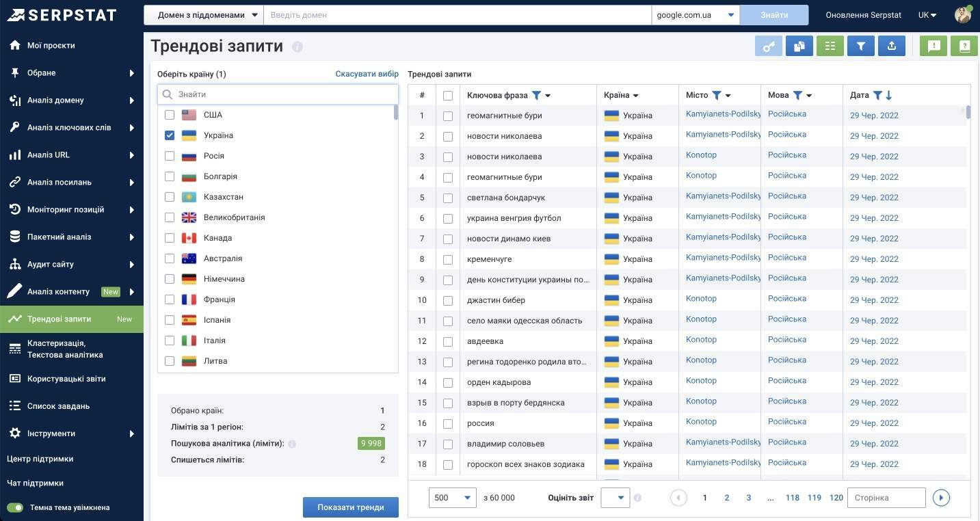Click the API key icon in toolbar
Image resolution: width=980 pixels, height=521 pixels.
point(769,46)
